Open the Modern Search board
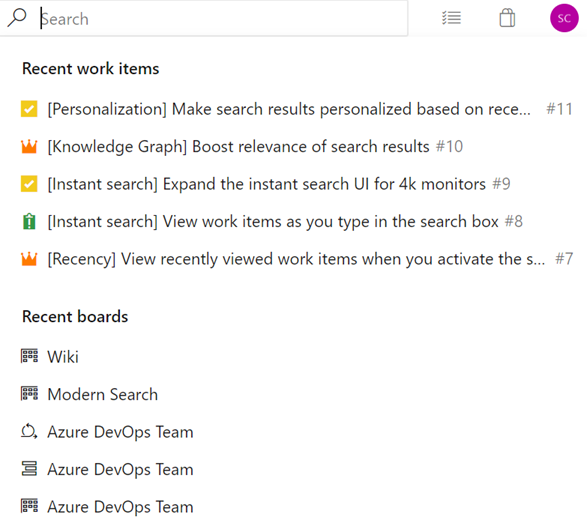 [x=103, y=394]
